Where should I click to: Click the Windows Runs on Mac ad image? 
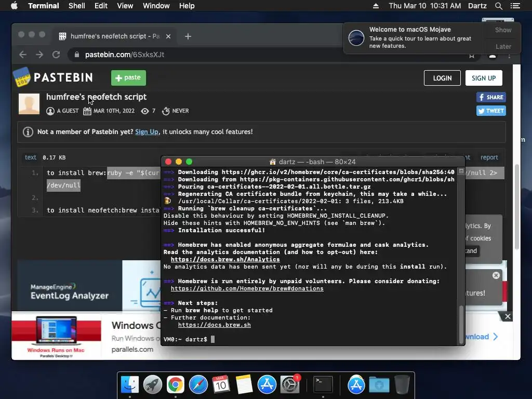pos(56,336)
